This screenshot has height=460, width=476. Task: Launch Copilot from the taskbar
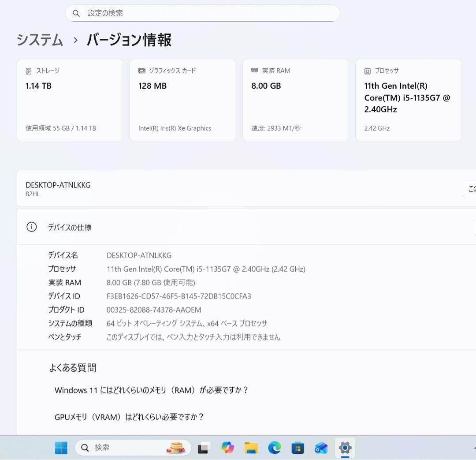228,448
